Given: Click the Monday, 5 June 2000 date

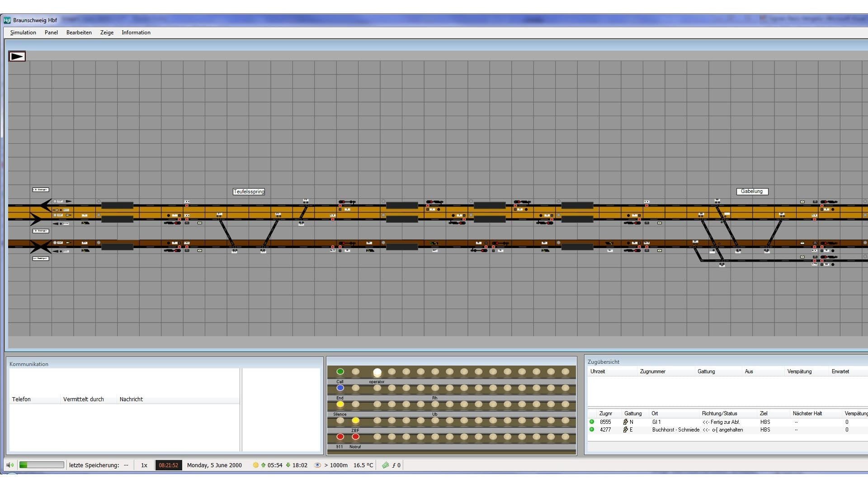Looking at the screenshot, I should click(214, 465).
